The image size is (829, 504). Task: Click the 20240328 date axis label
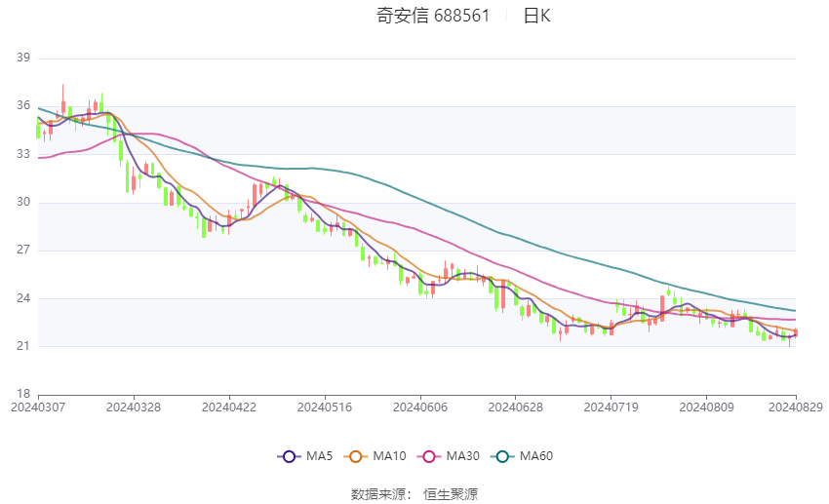tap(134, 407)
